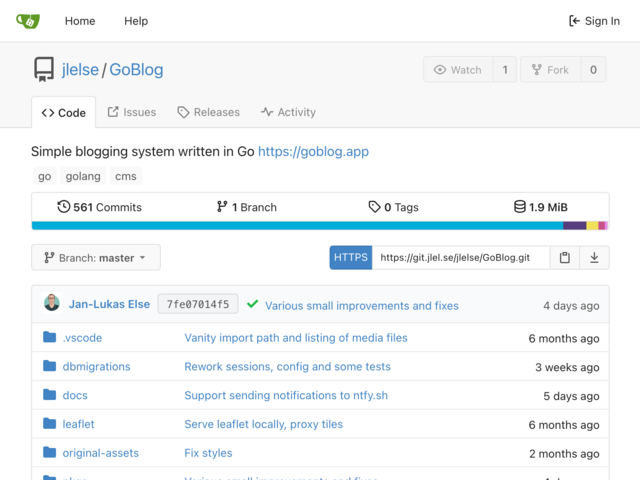Click the Fork button
This screenshot has width=640, height=480.
click(550, 70)
